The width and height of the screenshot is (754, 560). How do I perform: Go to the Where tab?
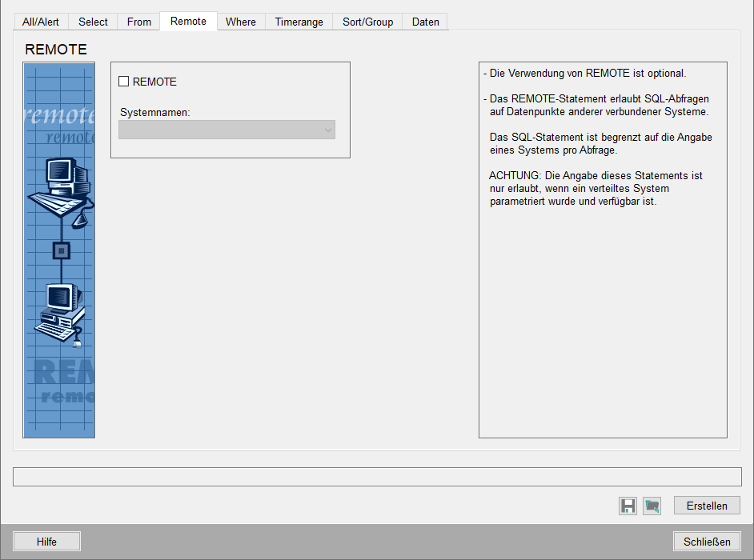click(241, 22)
